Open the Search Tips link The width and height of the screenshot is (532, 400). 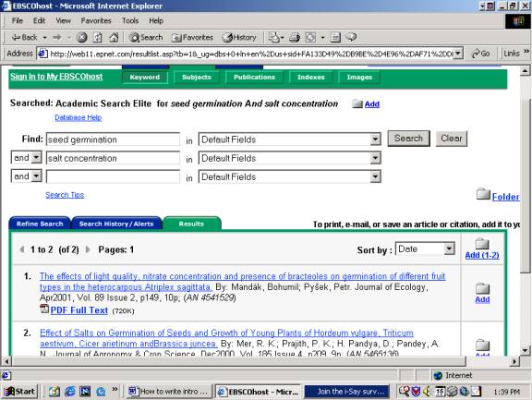[x=65, y=195]
